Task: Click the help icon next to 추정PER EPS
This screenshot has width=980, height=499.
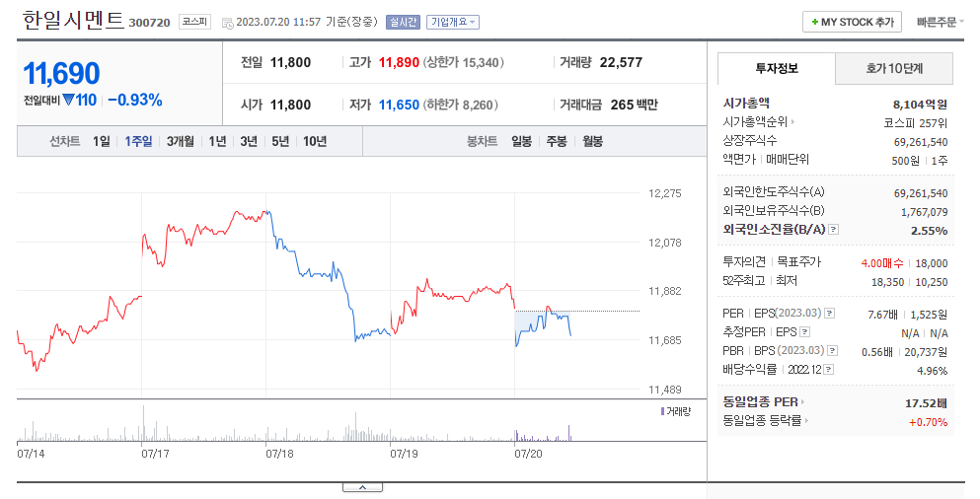Action: point(805,331)
